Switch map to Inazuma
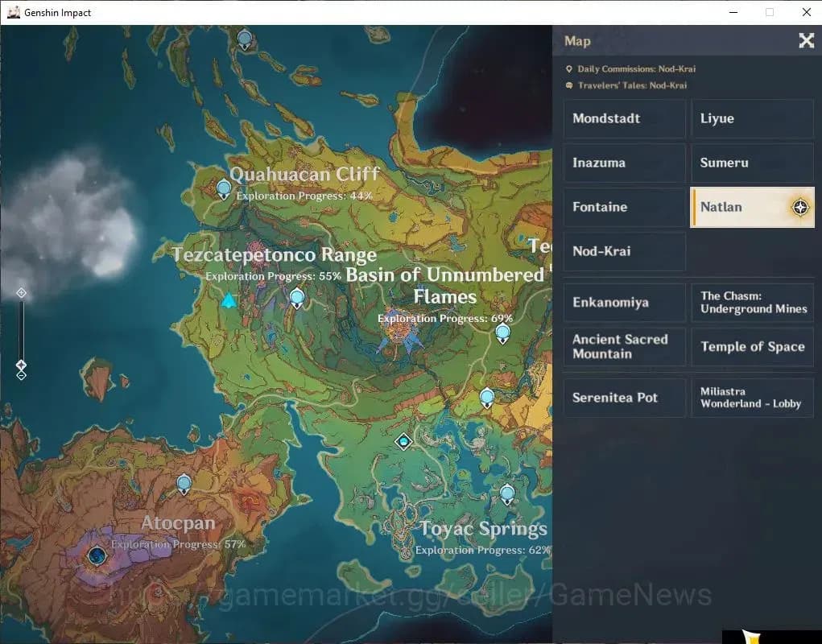 pos(625,163)
